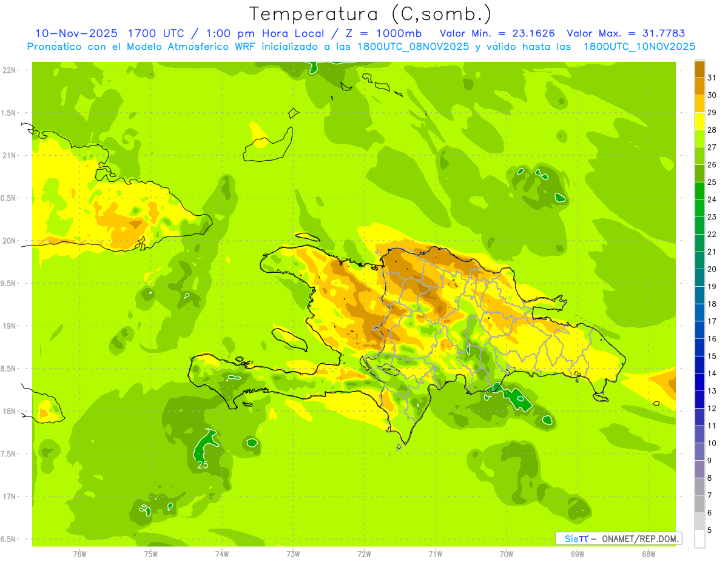This screenshot has width=728, height=562.
Task: Click the '7' value on the color scale
Action: coord(710,495)
